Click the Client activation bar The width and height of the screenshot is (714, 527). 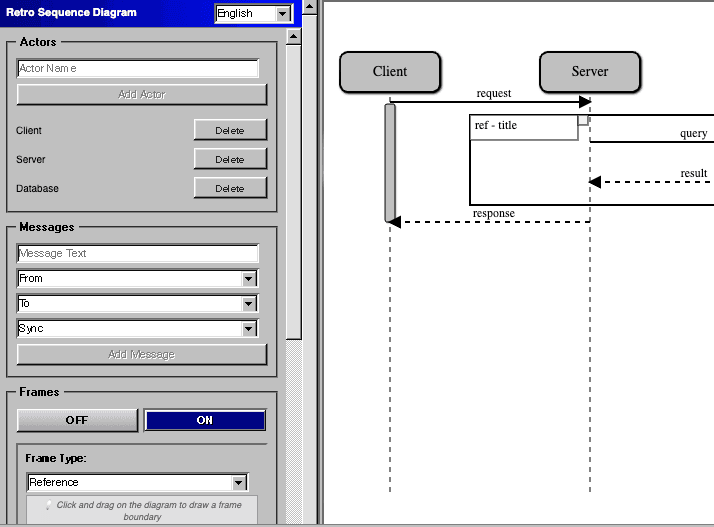(x=390, y=163)
